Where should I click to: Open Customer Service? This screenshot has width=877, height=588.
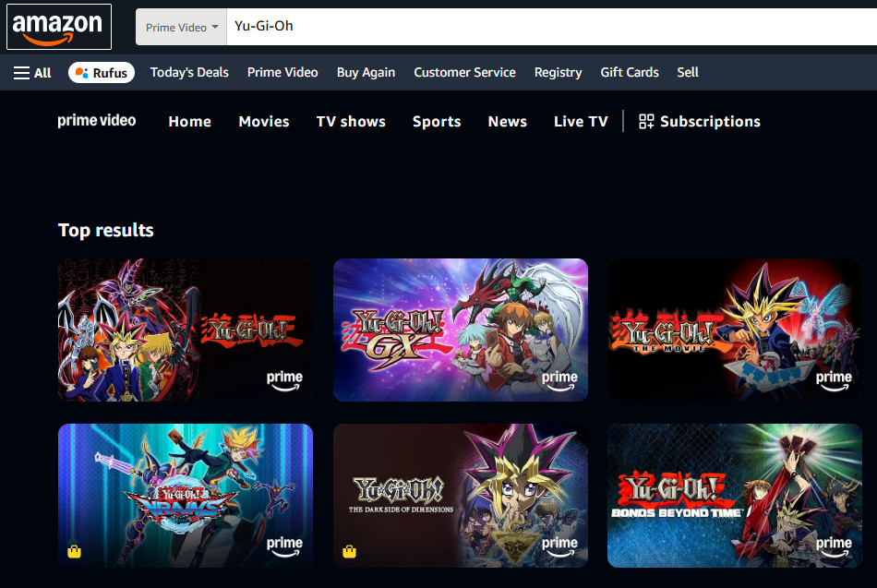pos(464,72)
